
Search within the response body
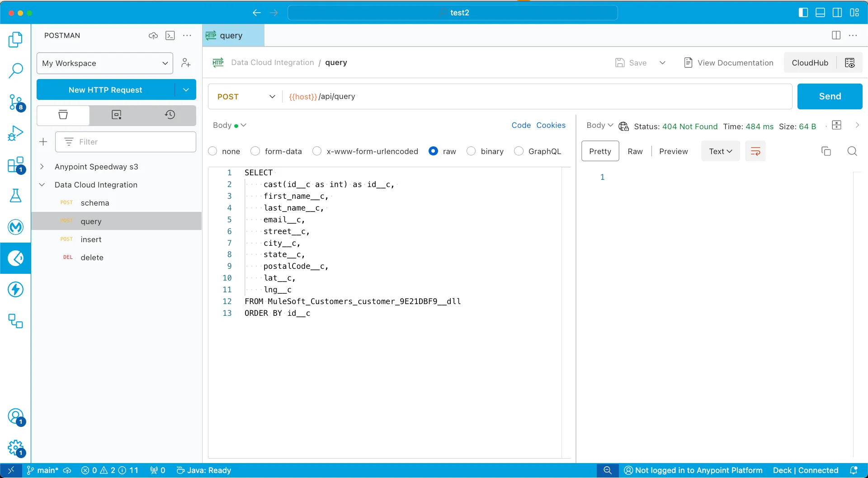pos(852,151)
